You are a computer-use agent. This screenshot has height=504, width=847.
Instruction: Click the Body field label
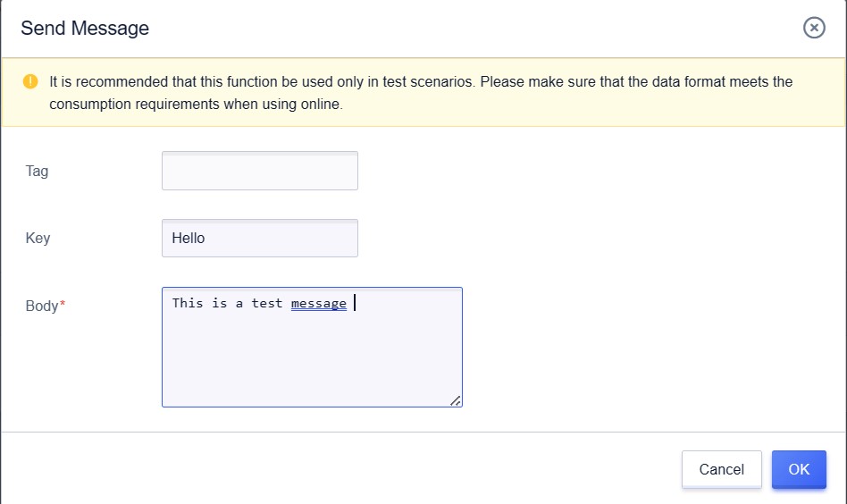41,306
